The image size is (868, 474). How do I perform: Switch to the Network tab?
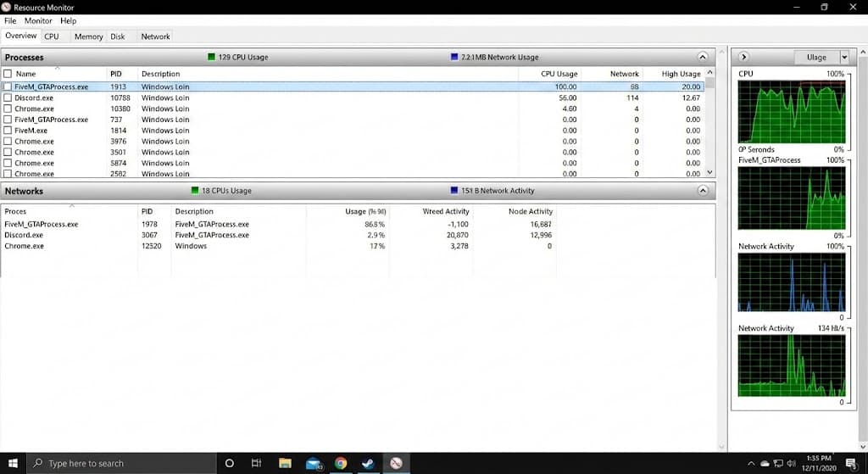[x=156, y=36]
